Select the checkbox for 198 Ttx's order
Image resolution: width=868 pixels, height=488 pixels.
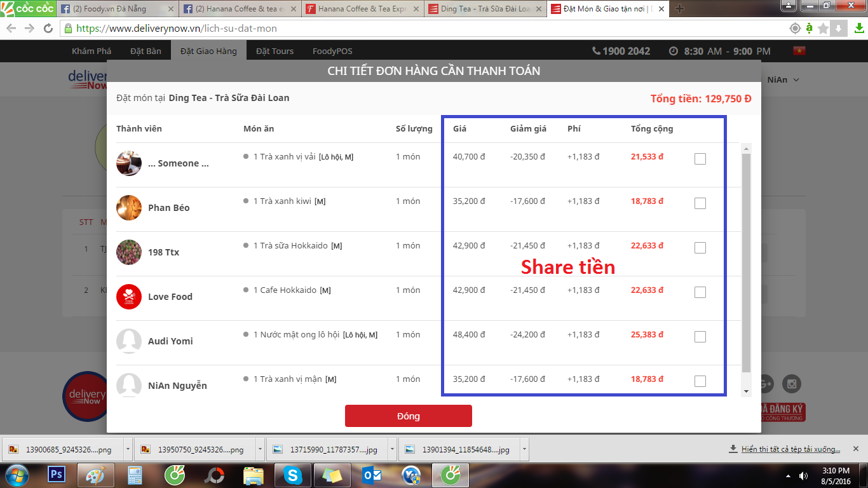click(700, 248)
